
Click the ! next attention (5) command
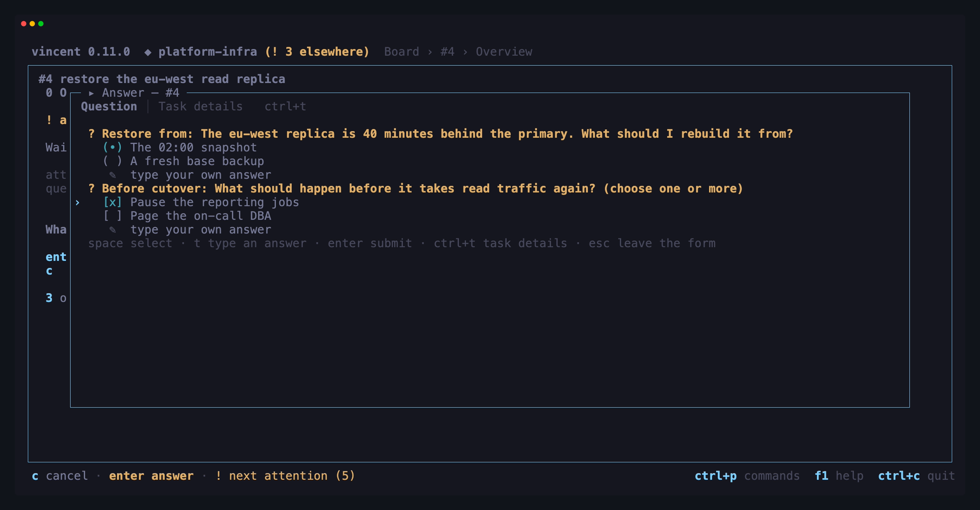285,476
